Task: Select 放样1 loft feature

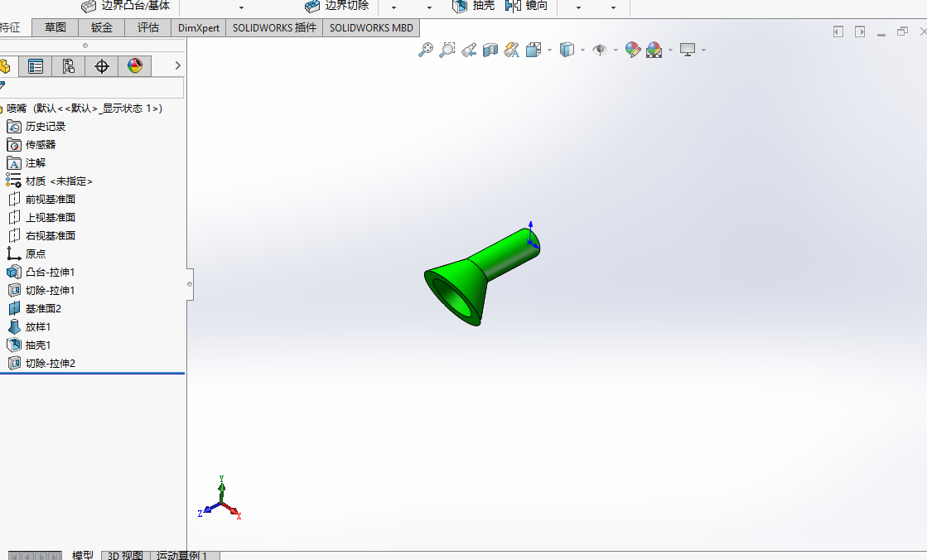Action: (29, 327)
